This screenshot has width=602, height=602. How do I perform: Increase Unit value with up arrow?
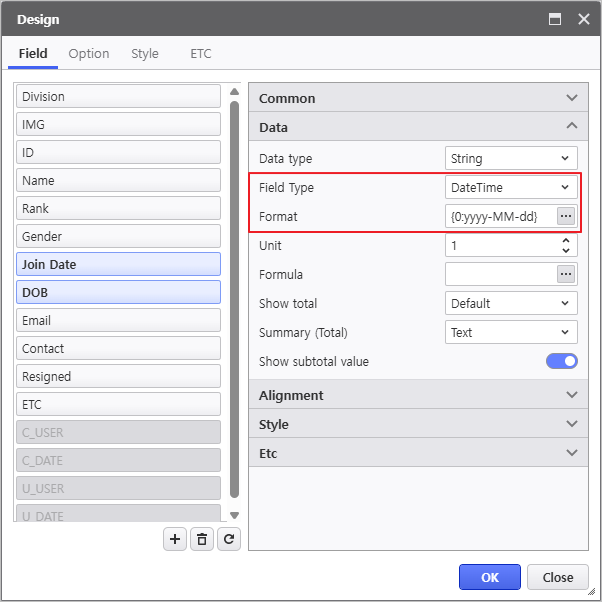click(x=567, y=240)
